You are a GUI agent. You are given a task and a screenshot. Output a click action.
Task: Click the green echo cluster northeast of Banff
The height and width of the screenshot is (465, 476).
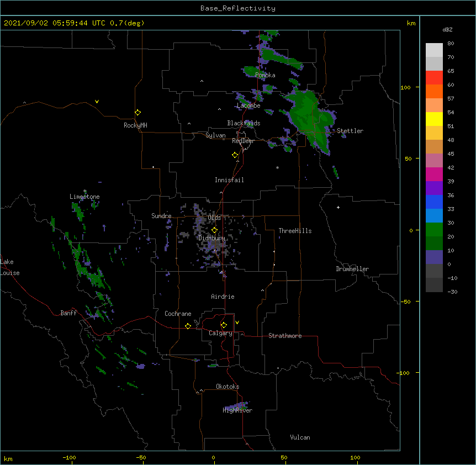tap(94, 278)
